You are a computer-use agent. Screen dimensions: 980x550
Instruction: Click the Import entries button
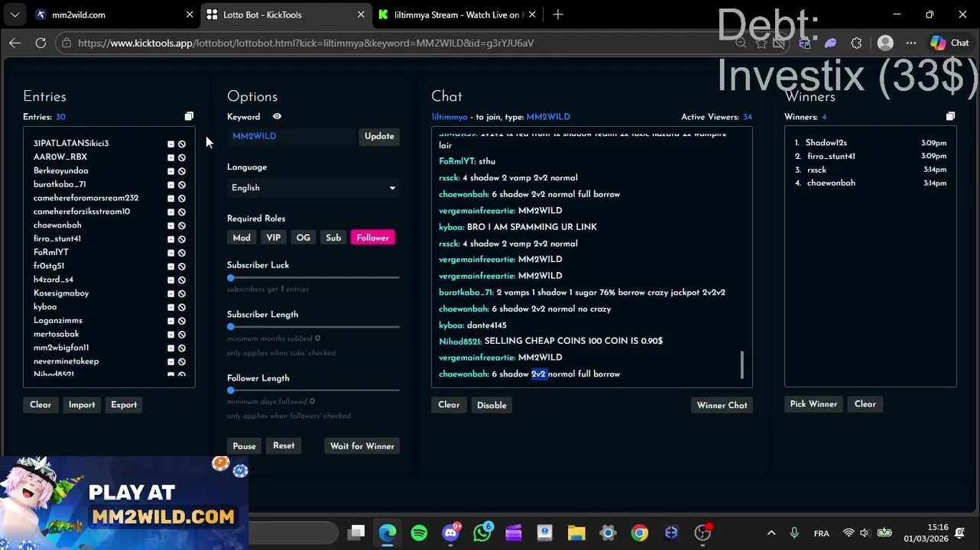[82, 405]
